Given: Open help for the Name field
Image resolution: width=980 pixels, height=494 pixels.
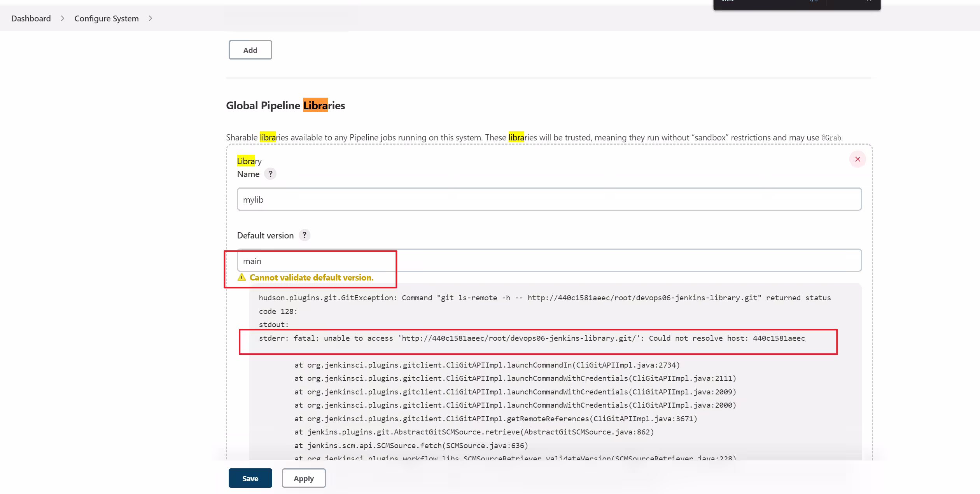Looking at the screenshot, I should [x=270, y=174].
